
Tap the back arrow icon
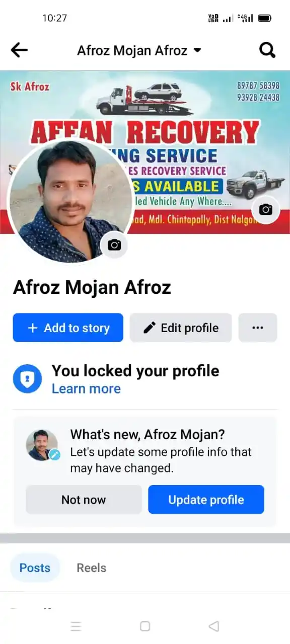pos(19,50)
